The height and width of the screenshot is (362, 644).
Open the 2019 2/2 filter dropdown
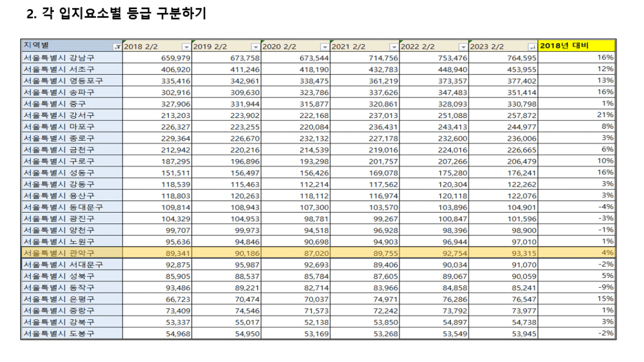click(x=255, y=47)
